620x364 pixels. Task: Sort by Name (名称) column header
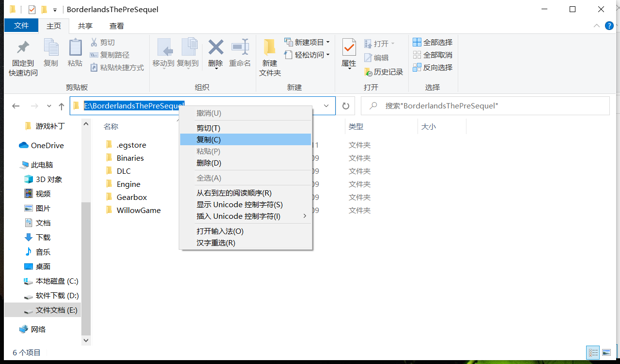(x=111, y=126)
